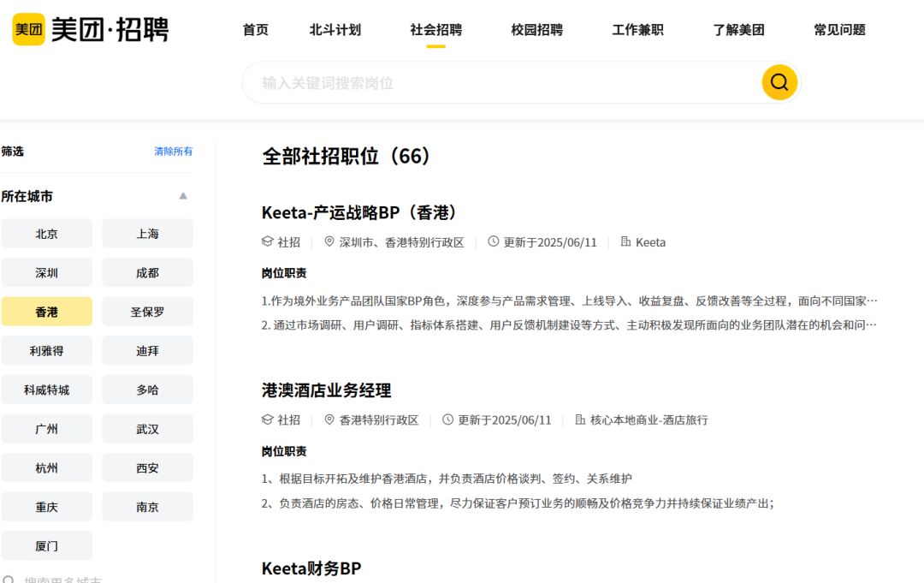Click the building icon beside 核心本地商业-酒店旅行

(x=580, y=419)
